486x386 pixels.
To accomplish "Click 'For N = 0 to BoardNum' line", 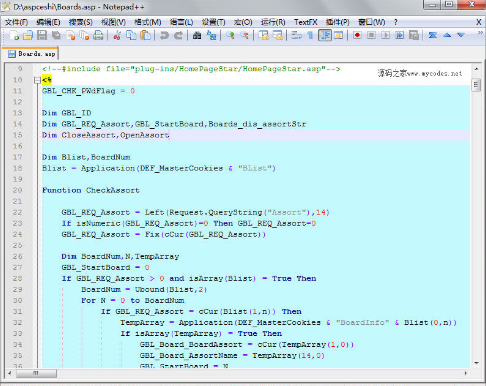I will (x=133, y=300).
